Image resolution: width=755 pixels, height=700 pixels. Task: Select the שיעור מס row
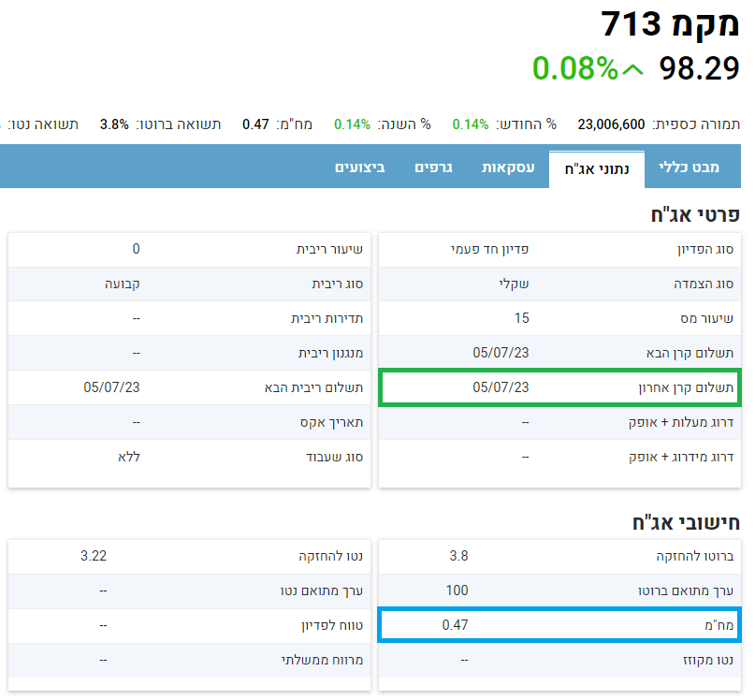tap(559, 318)
